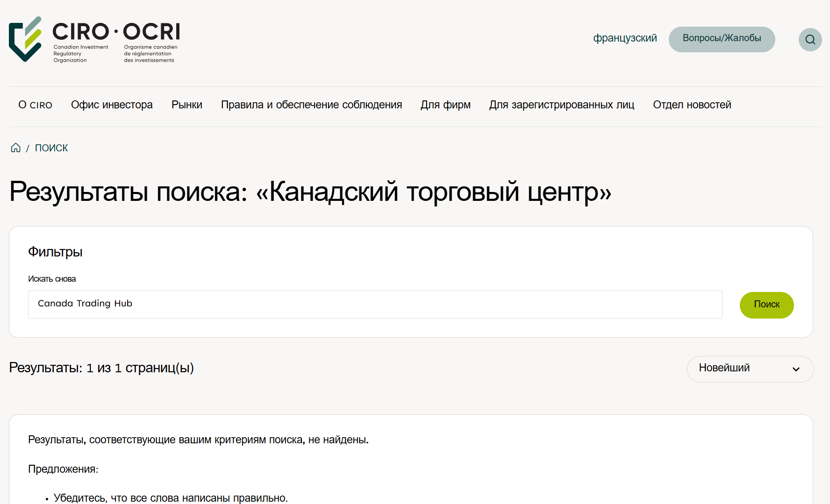This screenshot has width=830, height=504.
Task: Open the Для фирм menu
Action: click(445, 105)
